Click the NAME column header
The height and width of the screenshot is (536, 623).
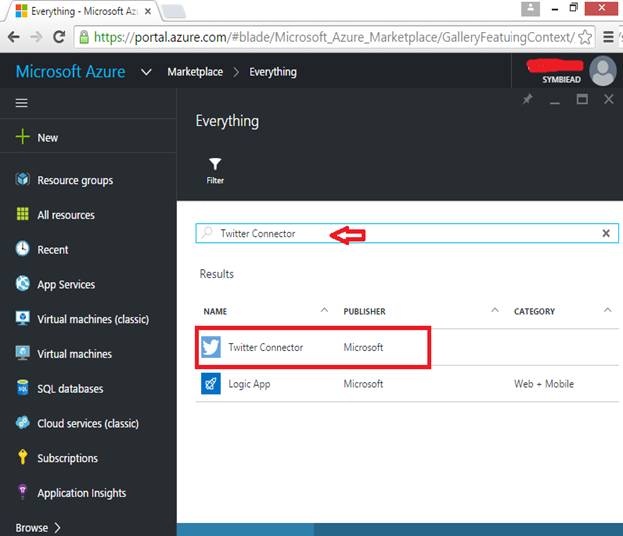[x=215, y=311]
